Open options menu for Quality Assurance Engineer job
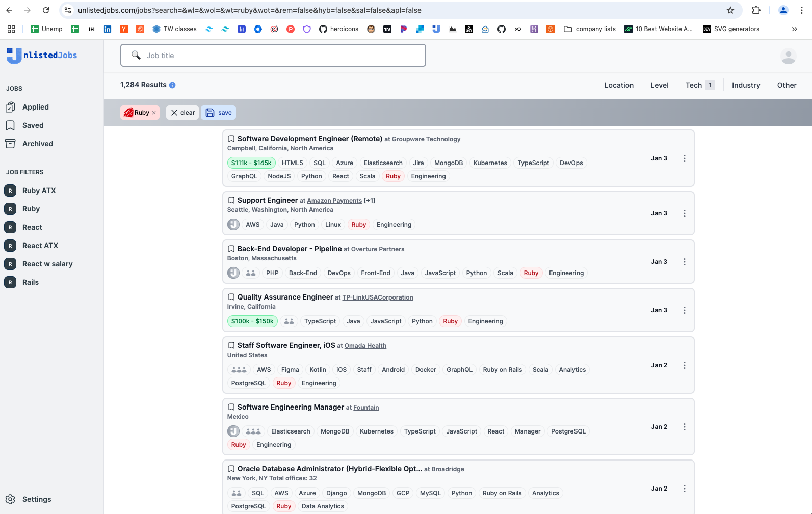 pyautogui.click(x=685, y=310)
